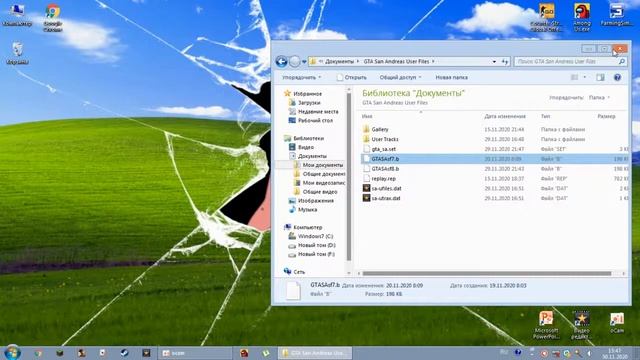Click the Windows Start orb
Screen dimensions: 640x360
pos(12,353)
